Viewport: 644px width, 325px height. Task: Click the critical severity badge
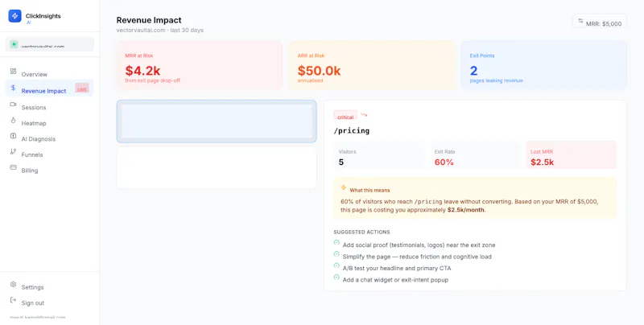(345, 115)
